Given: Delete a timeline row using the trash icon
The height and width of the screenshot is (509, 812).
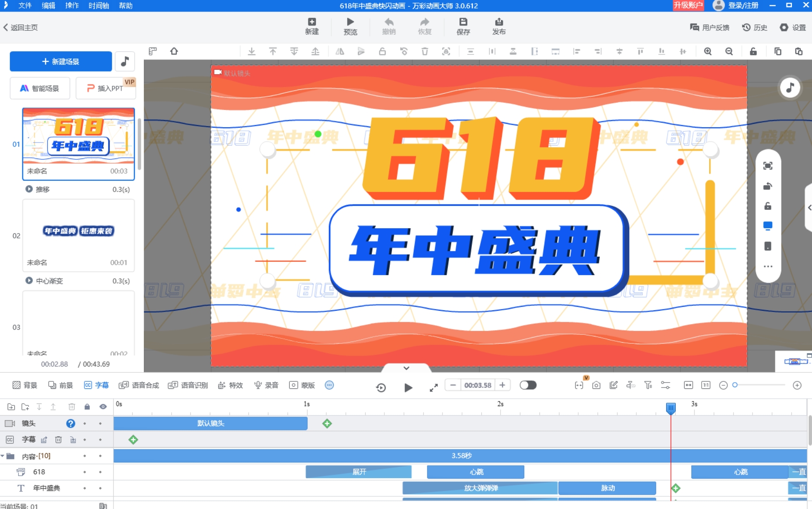Looking at the screenshot, I should [x=71, y=407].
